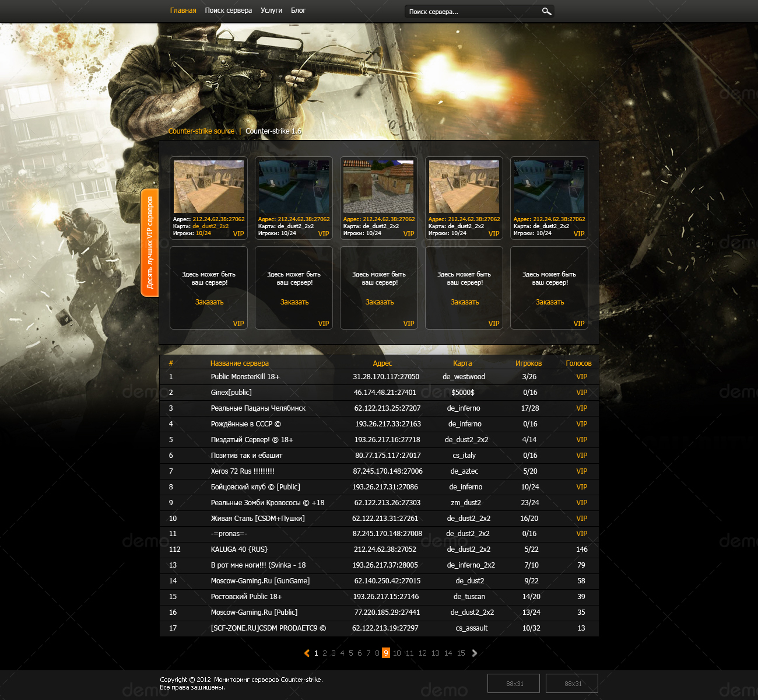758x700 pixels.
Task: Sort by Адрес column header
Action: tap(382, 363)
